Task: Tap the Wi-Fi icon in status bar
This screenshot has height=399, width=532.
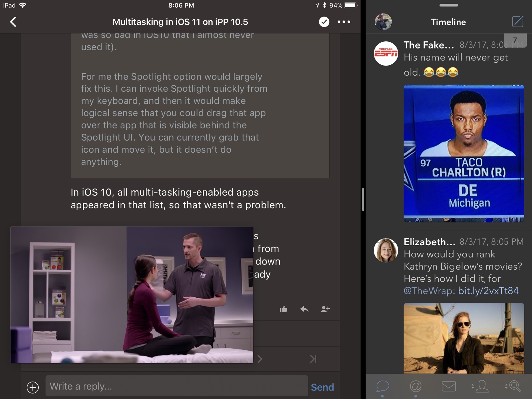Action: (22, 5)
